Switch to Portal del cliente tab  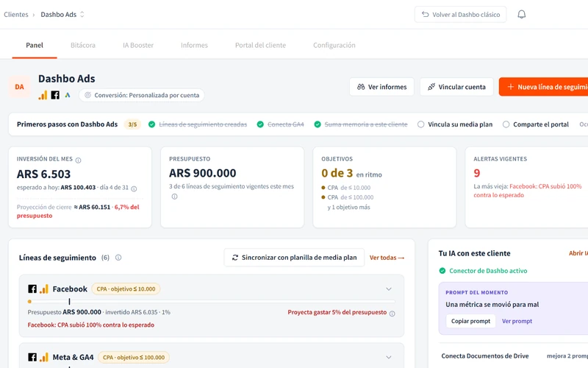pyautogui.click(x=260, y=45)
